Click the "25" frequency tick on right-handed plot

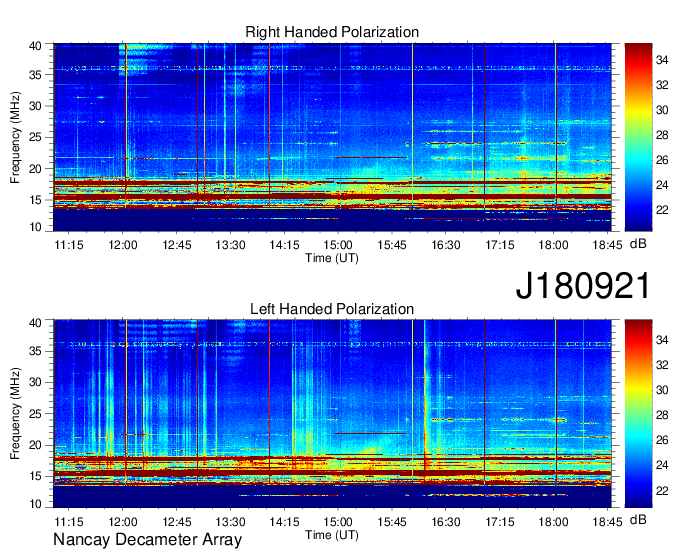tap(35, 137)
